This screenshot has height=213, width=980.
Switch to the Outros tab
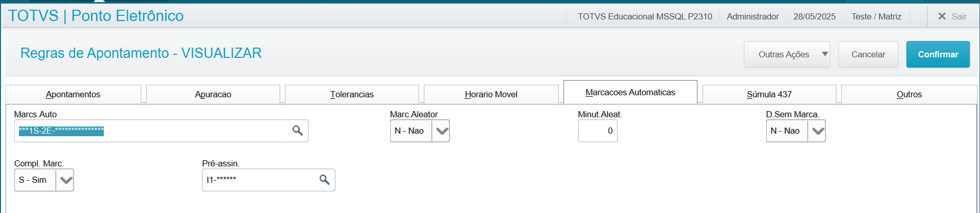[x=909, y=94]
